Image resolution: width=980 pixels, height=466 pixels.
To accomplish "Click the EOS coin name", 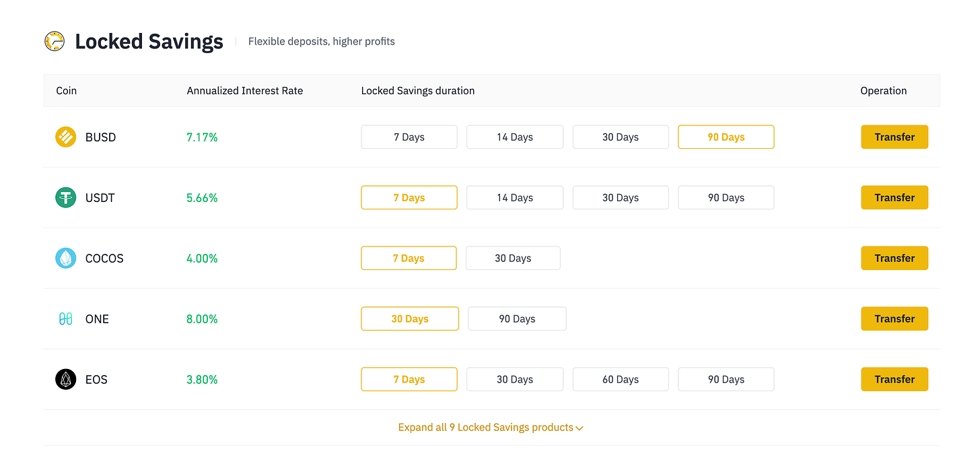I will point(96,380).
